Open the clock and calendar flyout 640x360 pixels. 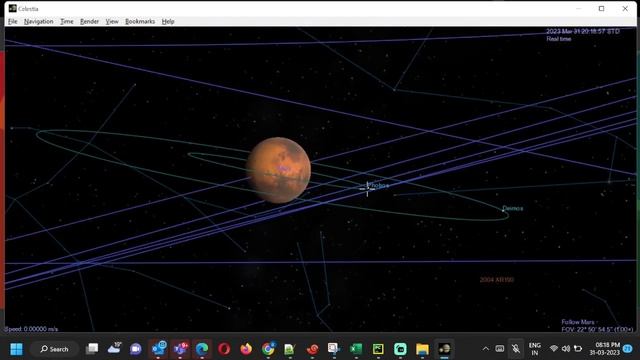coord(605,349)
